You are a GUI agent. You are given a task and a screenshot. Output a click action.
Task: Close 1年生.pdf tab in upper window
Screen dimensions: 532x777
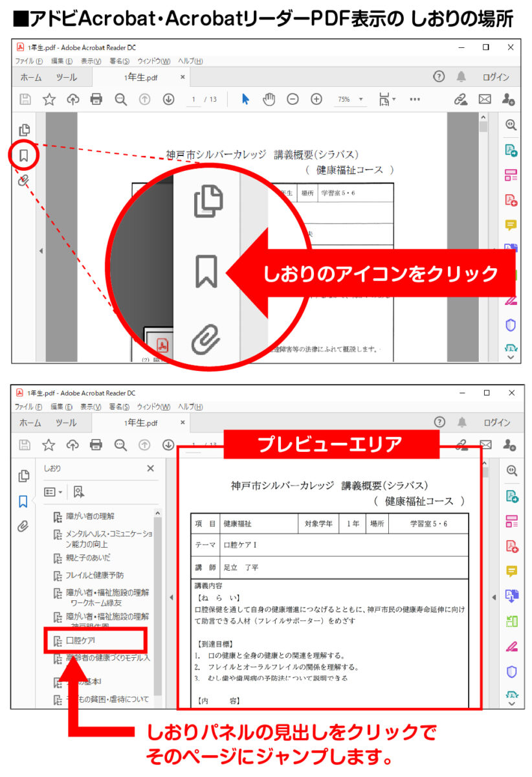pyautogui.click(x=183, y=77)
